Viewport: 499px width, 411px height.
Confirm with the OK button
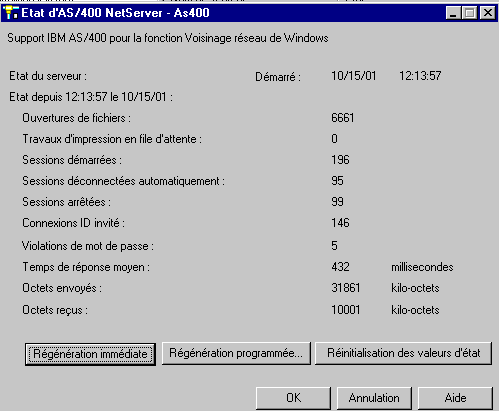coord(293,398)
